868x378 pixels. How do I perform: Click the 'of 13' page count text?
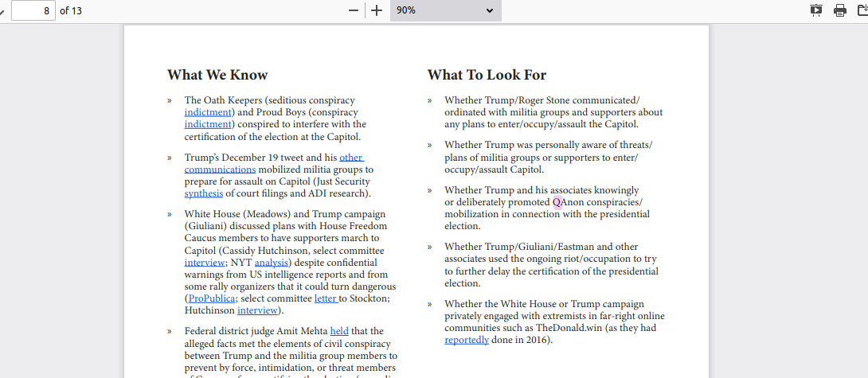tap(71, 10)
